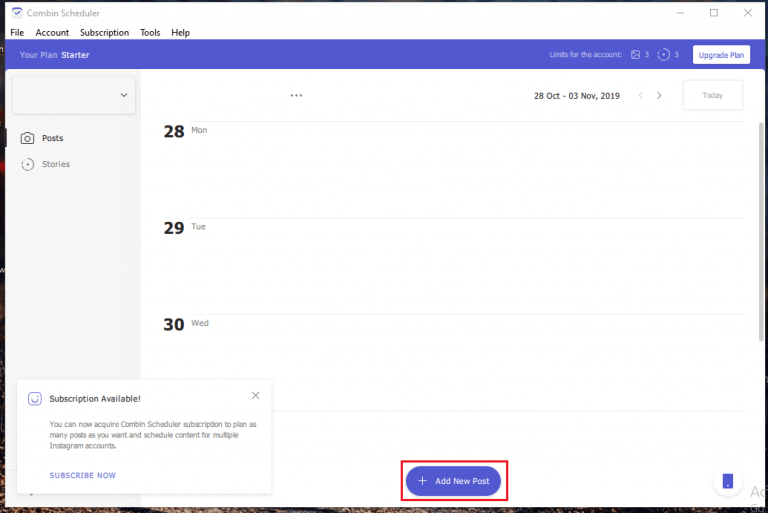This screenshot has height=513, width=768.
Task: Click 'Limits for the account' text
Action: (585, 55)
